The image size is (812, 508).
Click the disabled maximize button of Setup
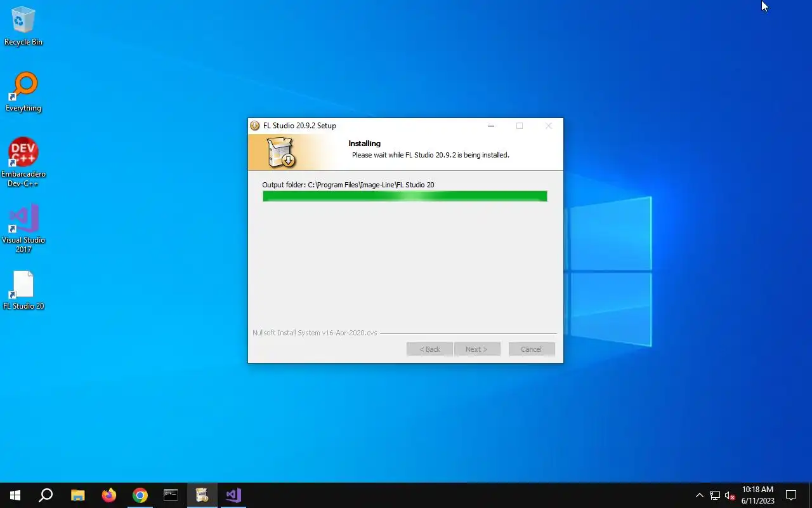point(520,126)
